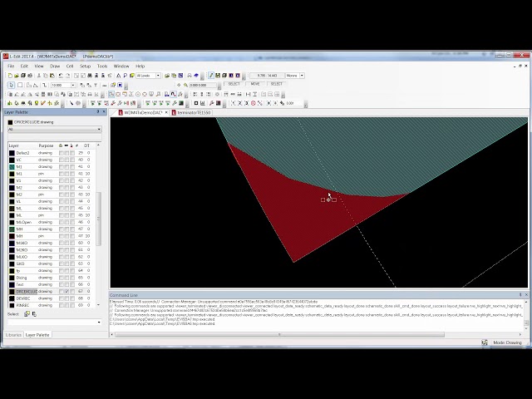Open the Draw menu

[x=55, y=66]
